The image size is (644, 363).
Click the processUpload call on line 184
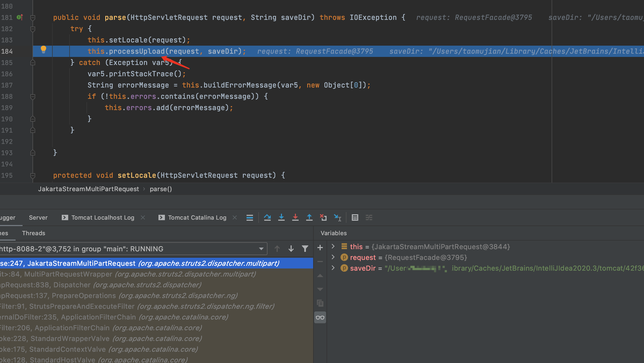pyautogui.click(x=137, y=51)
